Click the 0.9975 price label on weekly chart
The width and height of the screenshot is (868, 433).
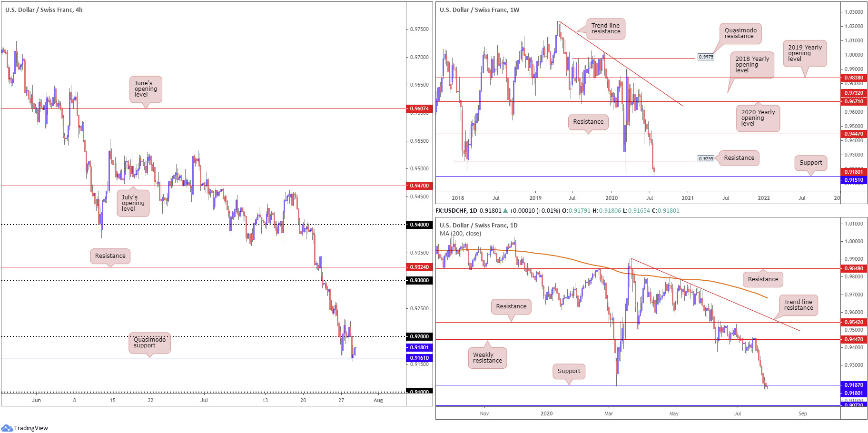(x=706, y=57)
